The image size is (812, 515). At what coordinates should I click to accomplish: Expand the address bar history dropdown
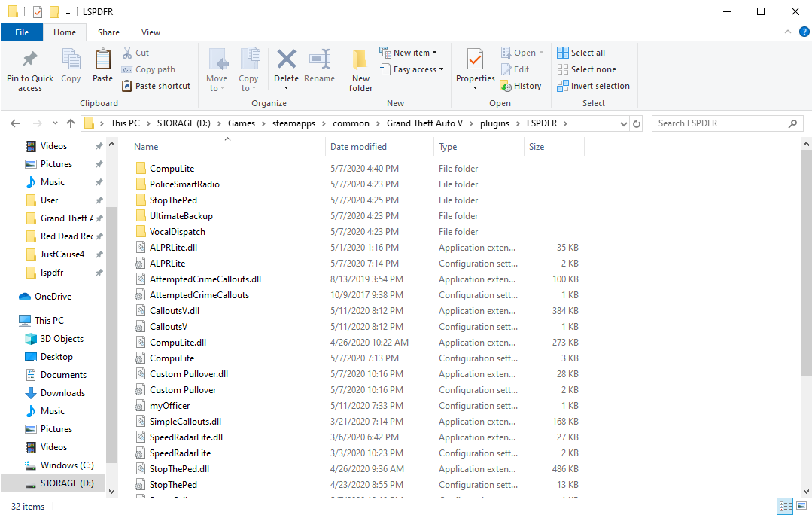tap(624, 123)
